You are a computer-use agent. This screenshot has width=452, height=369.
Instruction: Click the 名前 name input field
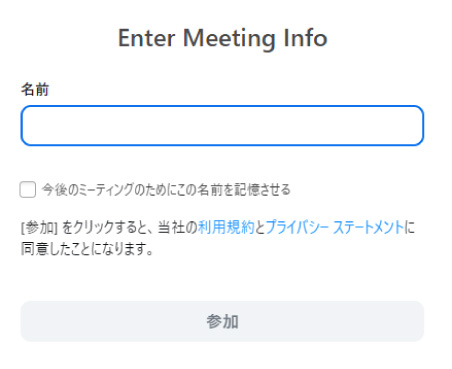(x=222, y=126)
